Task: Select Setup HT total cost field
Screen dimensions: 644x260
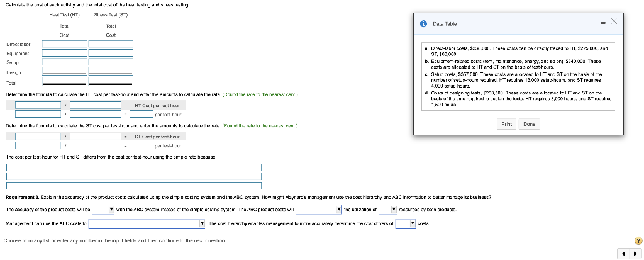Action: 65,62
